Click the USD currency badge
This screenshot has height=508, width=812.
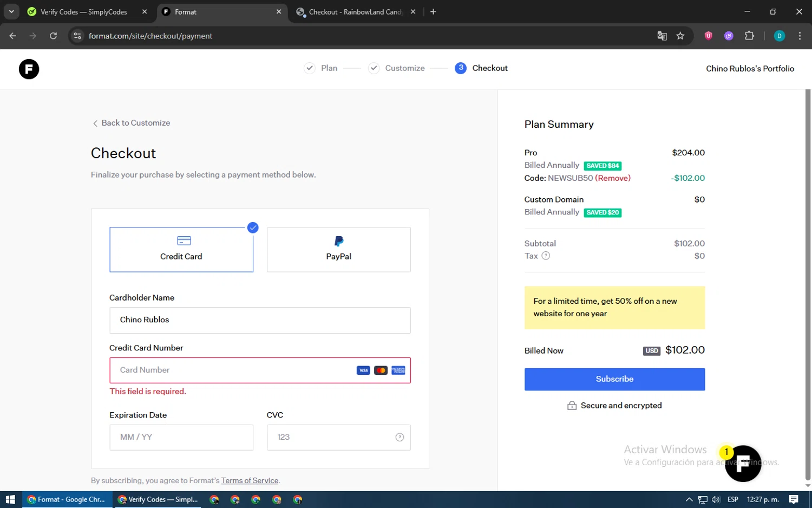pyautogui.click(x=652, y=351)
